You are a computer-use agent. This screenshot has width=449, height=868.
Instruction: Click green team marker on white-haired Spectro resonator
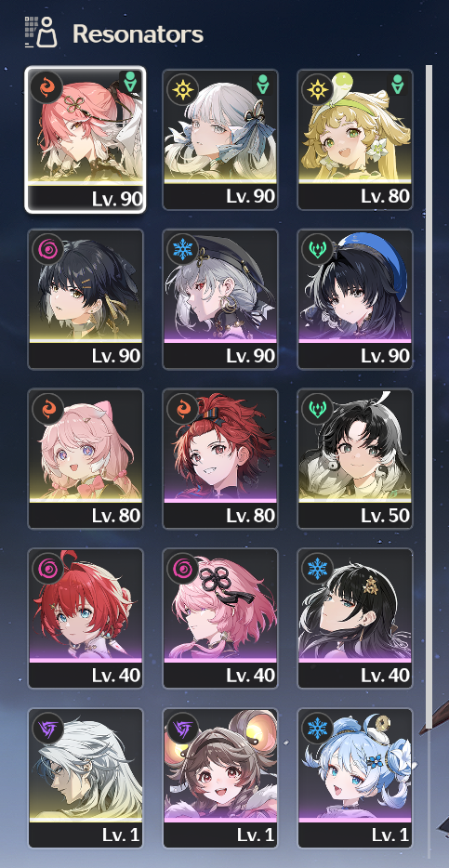point(263,85)
